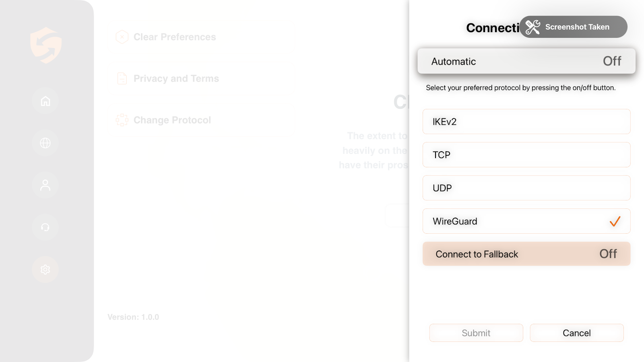Open the globe locations icon
Viewport: 644px width, 362px height.
45,143
